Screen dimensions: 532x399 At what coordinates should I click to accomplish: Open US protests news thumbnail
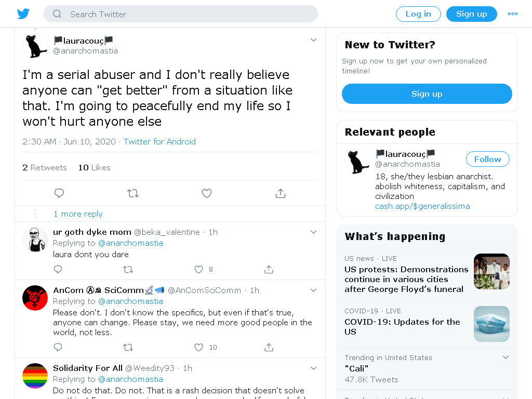click(491, 271)
